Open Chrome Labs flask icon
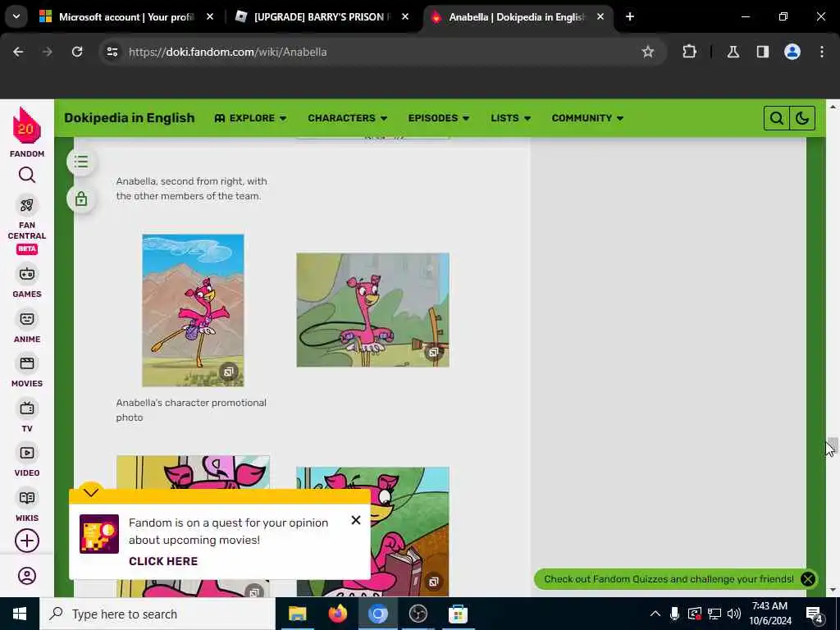840x630 pixels. (733, 52)
